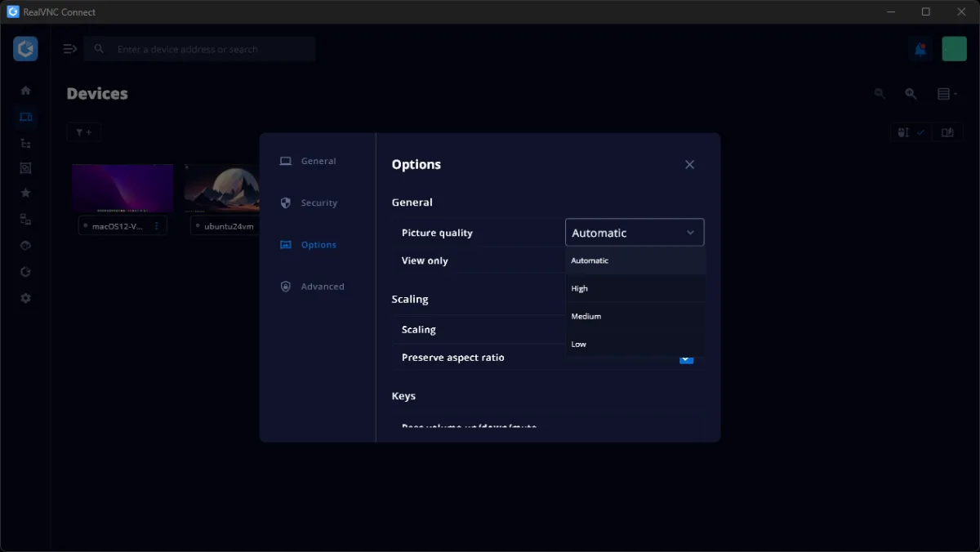Click the Keys section heading

403,396
